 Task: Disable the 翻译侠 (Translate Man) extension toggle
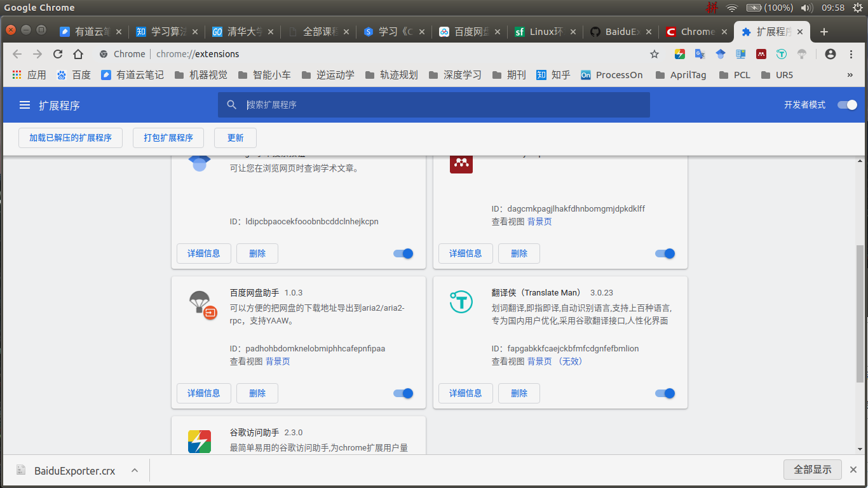[x=664, y=393]
